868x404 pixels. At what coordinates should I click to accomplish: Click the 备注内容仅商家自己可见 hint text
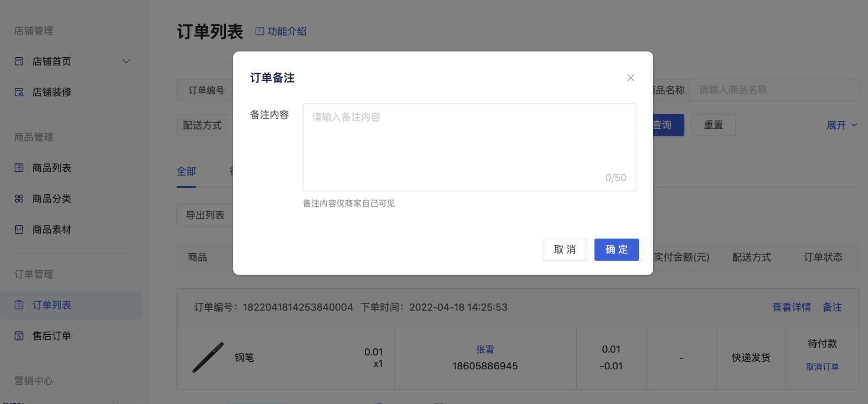pos(349,203)
